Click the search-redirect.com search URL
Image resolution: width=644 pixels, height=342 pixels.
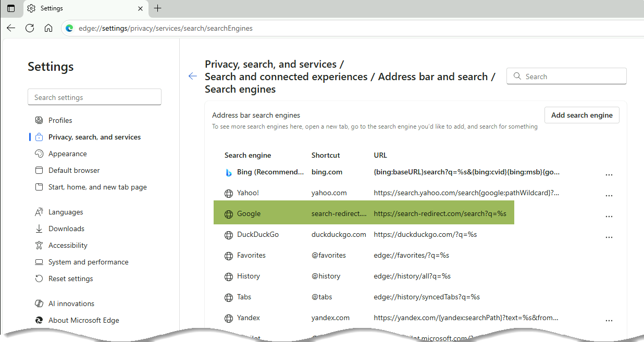(440, 213)
